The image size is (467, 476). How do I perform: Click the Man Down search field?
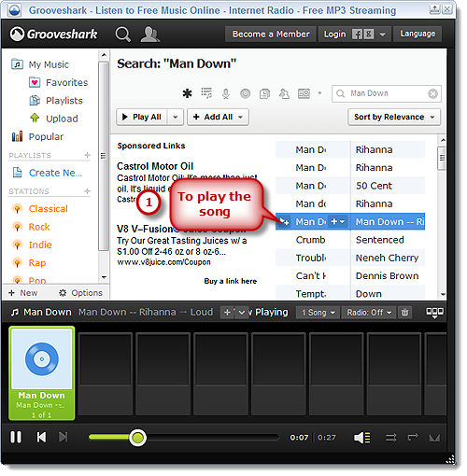(387, 93)
